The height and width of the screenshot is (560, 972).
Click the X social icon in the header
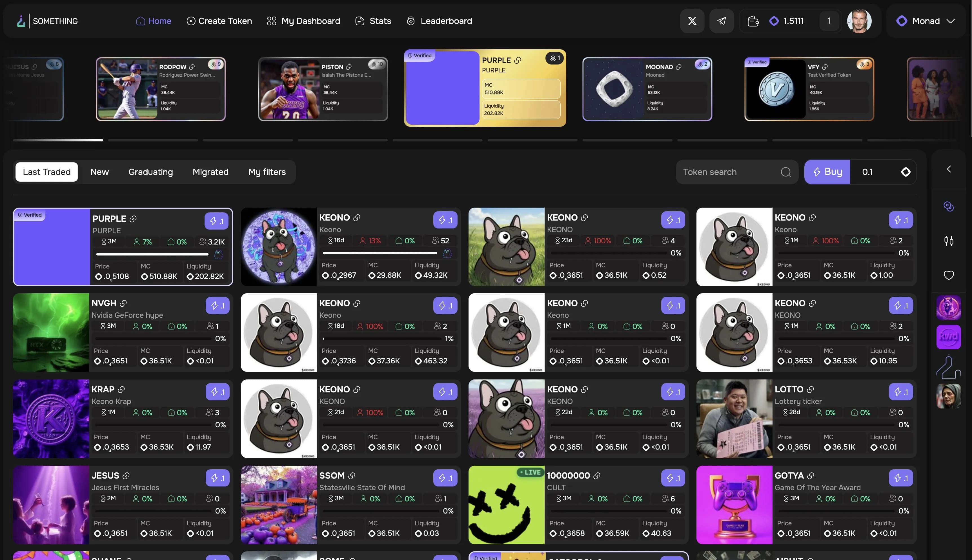pyautogui.click(x=692, y=21)
